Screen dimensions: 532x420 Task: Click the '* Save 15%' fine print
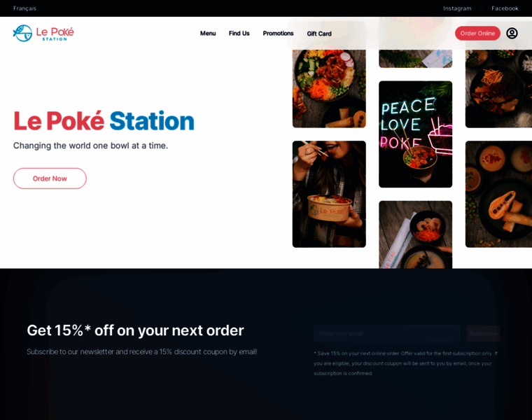pos(405,363)
